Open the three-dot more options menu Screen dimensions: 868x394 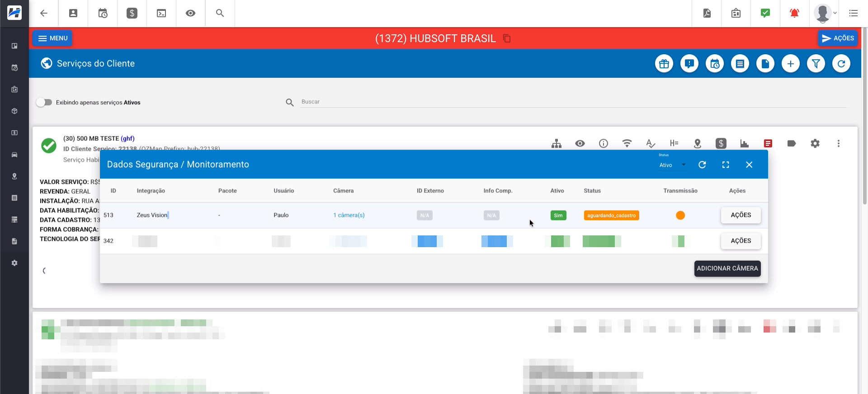point(839,144)
